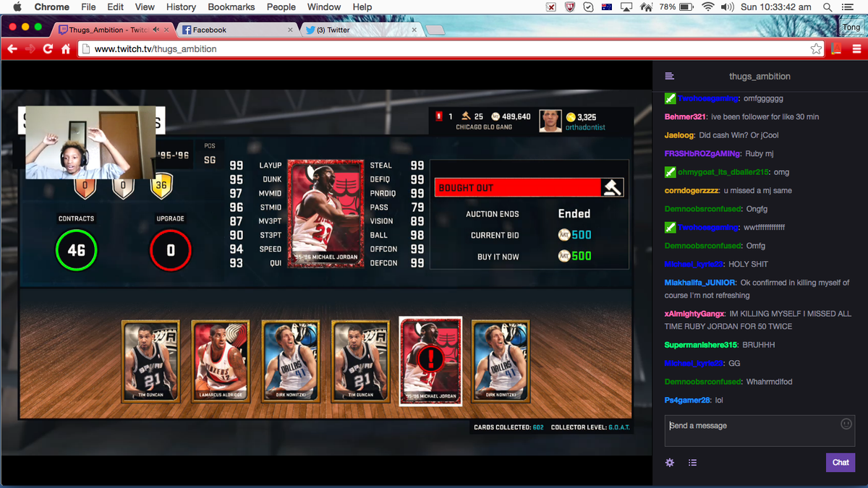Viewport: 868px width, 488px height.
Task: Click username Ps4gamer28 in chat
Action: coord(687,400)
